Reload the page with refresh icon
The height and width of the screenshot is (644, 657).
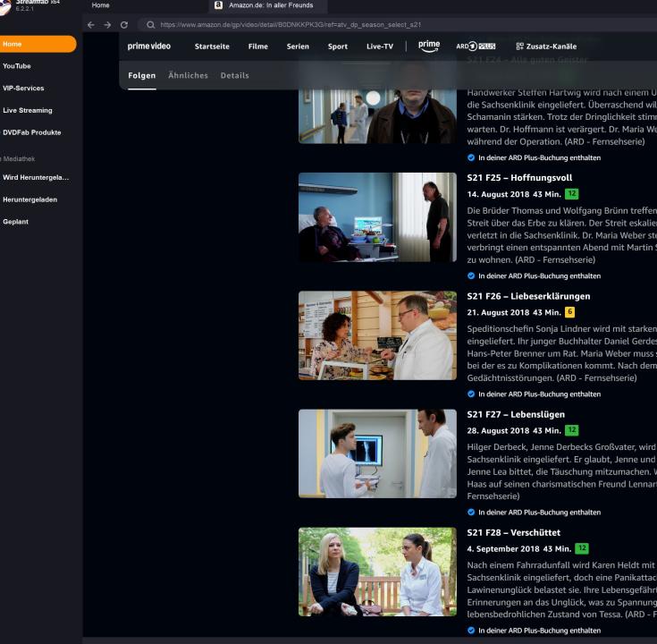tap(124, 25)
